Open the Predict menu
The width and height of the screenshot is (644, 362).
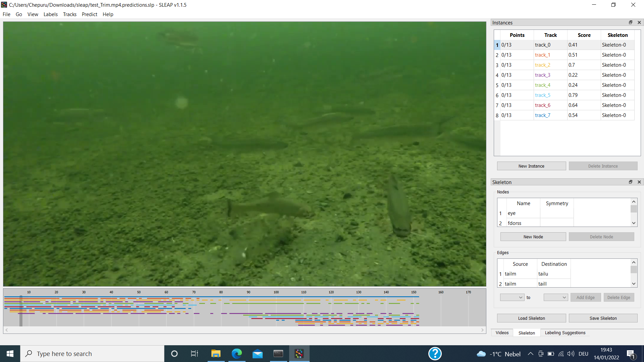point(89,14)
